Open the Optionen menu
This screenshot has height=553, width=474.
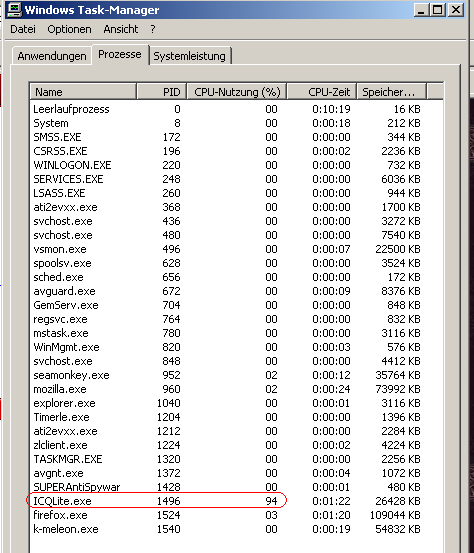pos(69,29)
